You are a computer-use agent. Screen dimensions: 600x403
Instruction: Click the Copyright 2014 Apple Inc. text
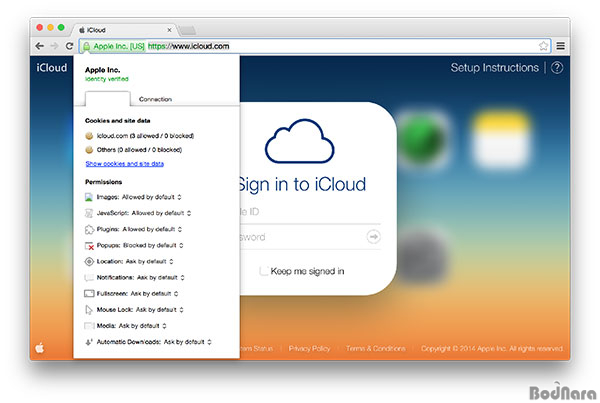(492, 348)
